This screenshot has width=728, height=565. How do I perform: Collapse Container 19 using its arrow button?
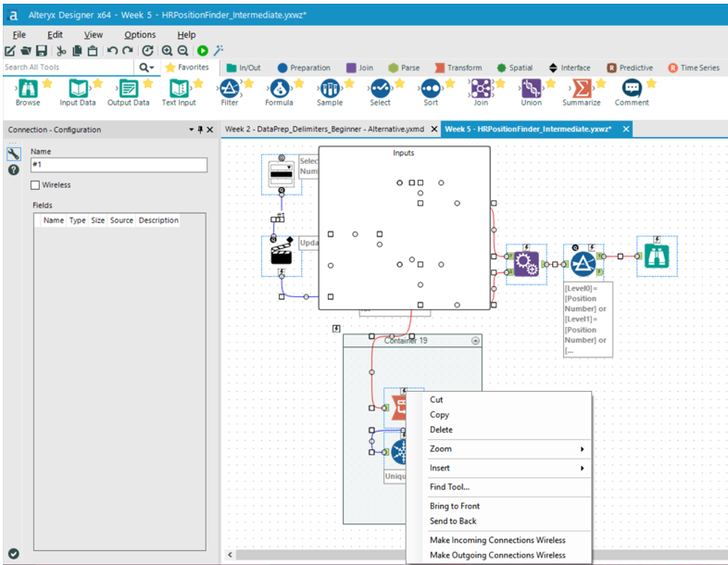pyautogui.click(x=475, y=341)
